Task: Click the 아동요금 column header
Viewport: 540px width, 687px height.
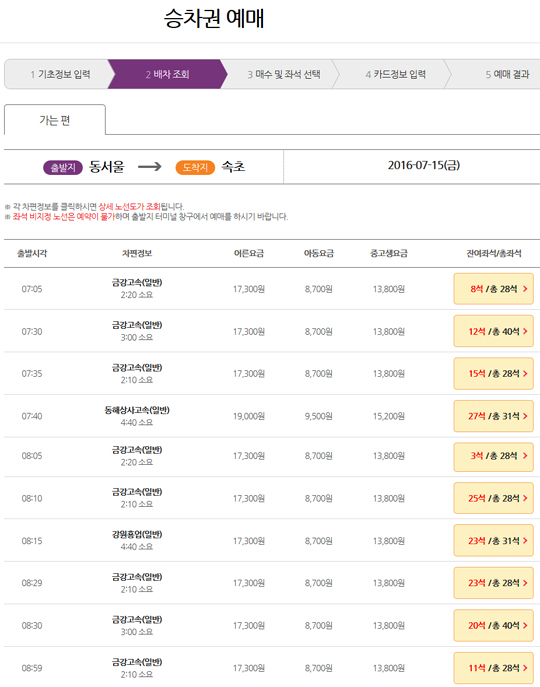Action: click(319, 253)
